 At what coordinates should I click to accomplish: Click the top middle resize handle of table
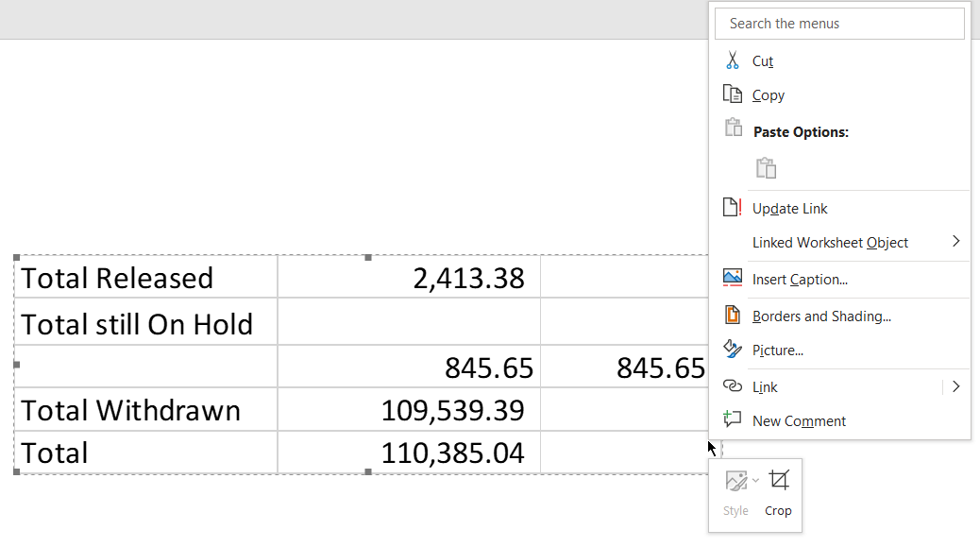pos(368,258)
